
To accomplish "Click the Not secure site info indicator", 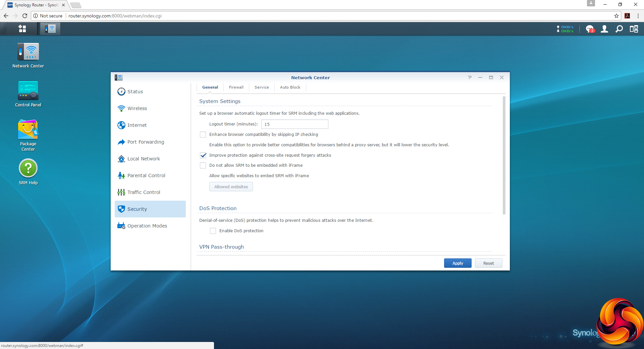I will pyautogui.click(x=48, y=16).
